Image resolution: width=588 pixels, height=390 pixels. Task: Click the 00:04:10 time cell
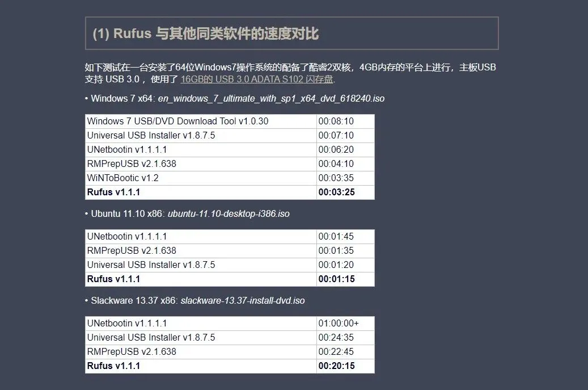coord(345,164)
